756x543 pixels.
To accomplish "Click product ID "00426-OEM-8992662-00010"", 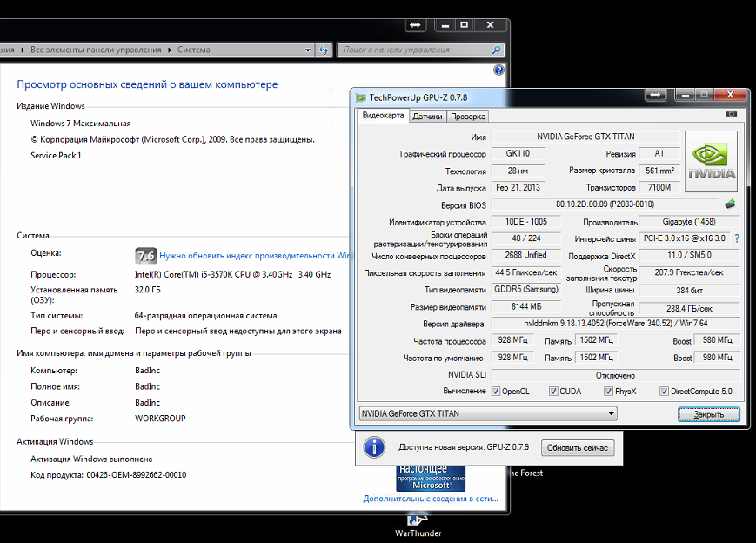I will click(x=137, y=475).
